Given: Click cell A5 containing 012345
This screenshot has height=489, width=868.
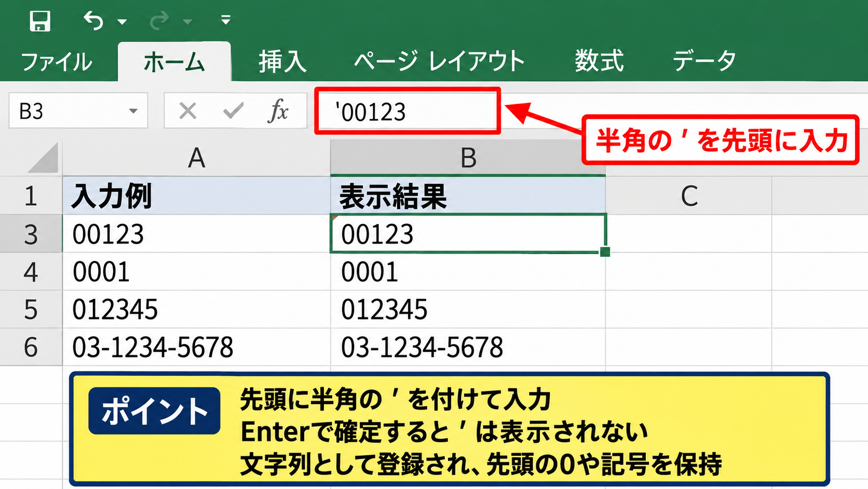Looking at the screenshot, I should (x=196, y=309).
